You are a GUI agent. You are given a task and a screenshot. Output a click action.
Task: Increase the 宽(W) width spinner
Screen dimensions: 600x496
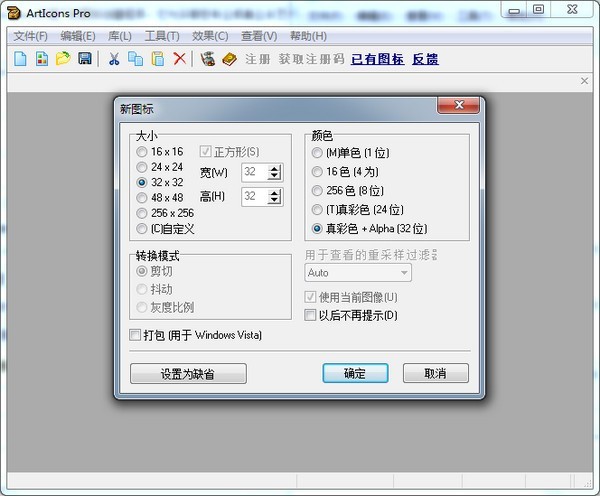274,169
